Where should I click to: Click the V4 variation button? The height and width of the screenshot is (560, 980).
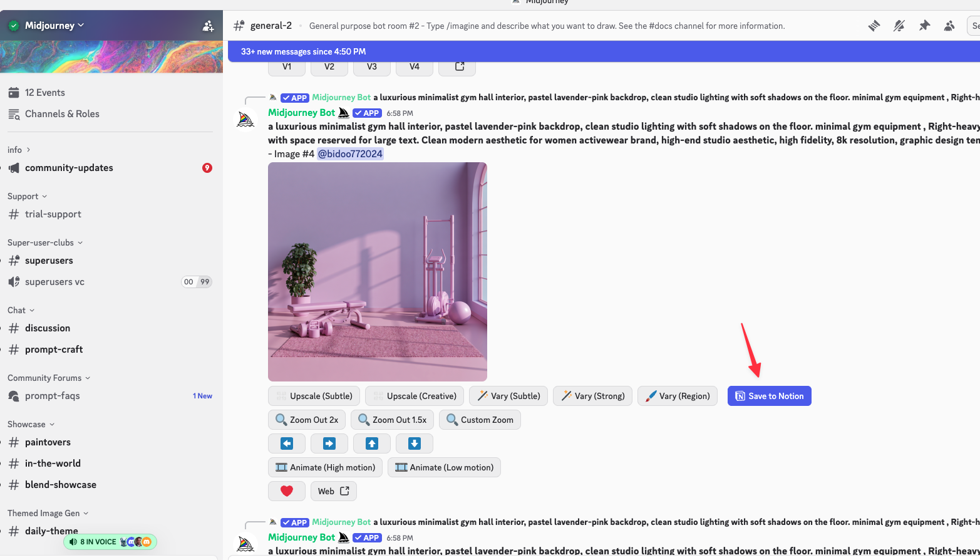(415, 67)
